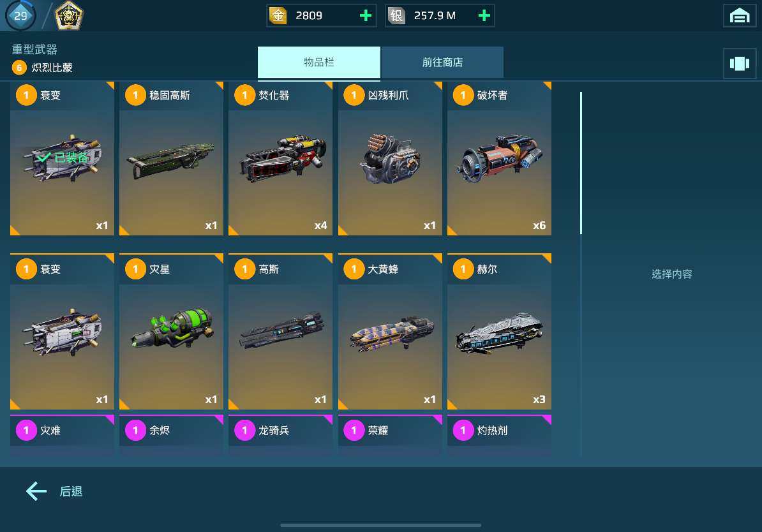
Task: Switch to the 物品栏 tab
Action: [x=319, y=62]
